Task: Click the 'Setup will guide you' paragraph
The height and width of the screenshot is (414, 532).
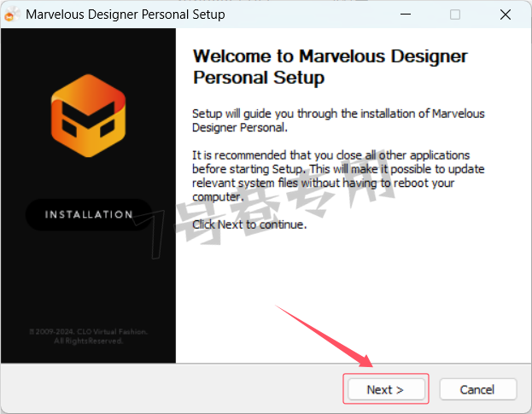Action: pyautogui.click(x=338, y=120)
